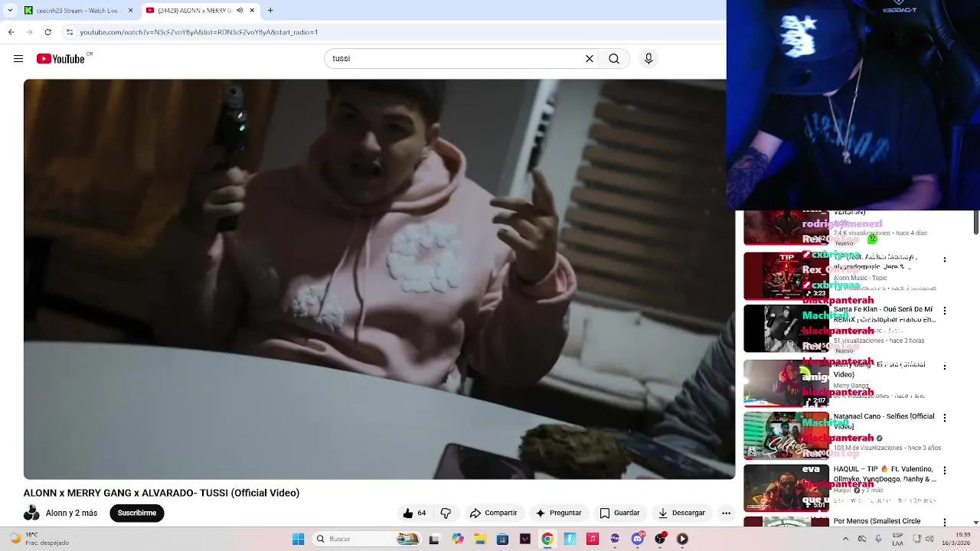Mute the playing YouTube tab's speaker icon
Viewport: 980px width, 551px height.
tap(240, 10)
